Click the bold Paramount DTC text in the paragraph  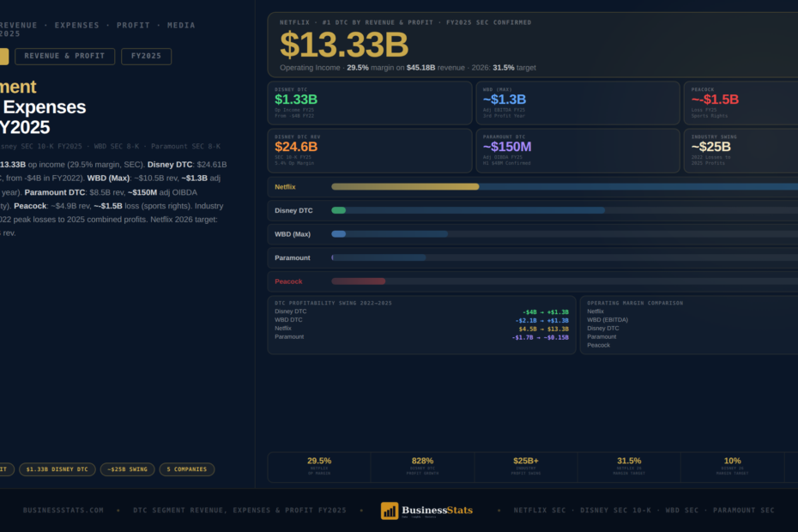(x=54, y=192)
